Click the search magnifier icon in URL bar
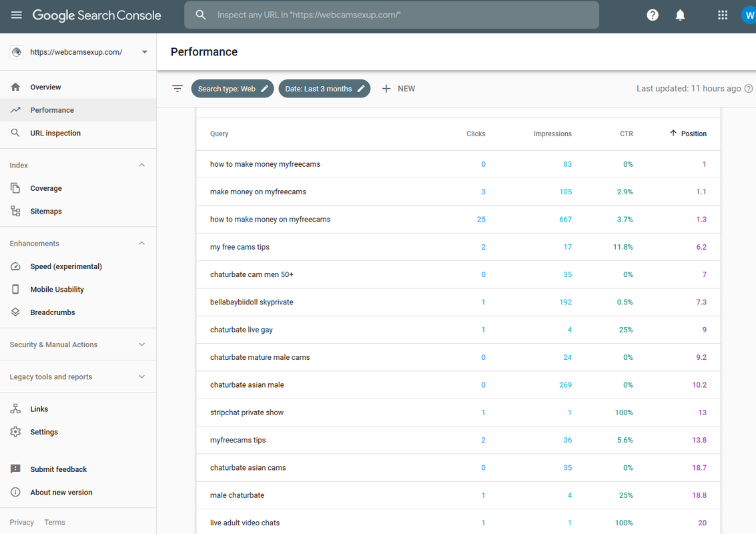This screenshot has height=534, width=756. 201,15
